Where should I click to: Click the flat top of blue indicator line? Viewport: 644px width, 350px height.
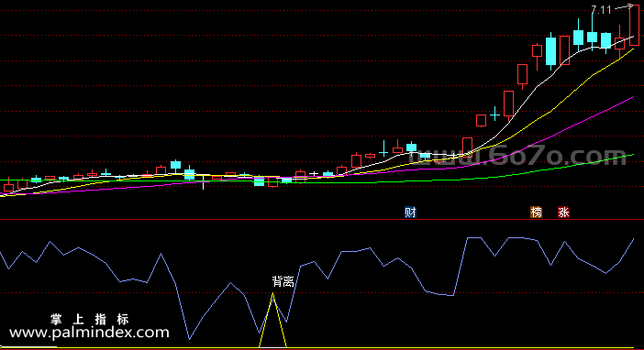474,237
